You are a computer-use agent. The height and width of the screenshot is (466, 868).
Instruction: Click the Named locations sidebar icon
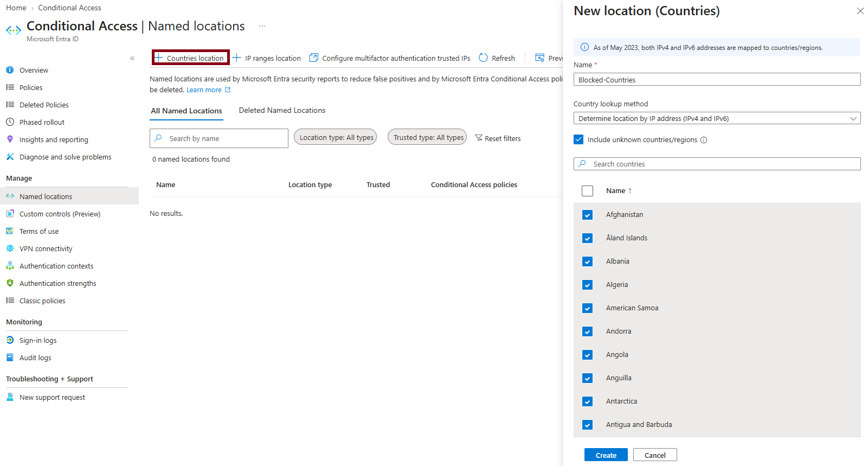[10, 196]
